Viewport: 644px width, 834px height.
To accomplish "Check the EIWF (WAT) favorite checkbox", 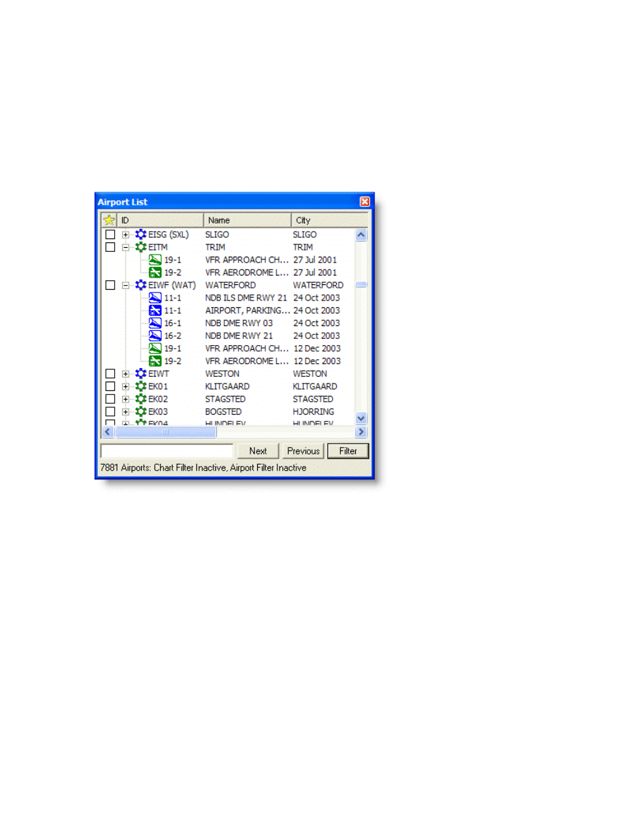I will (x=110, y=285).
